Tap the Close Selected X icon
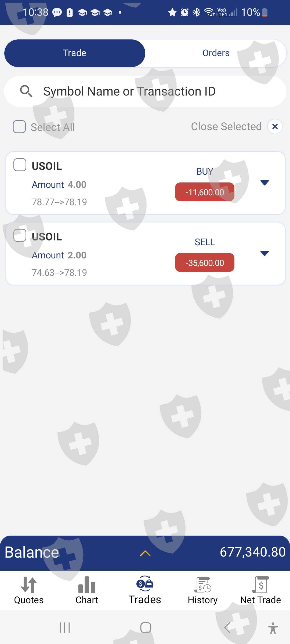Viewport: 290px width, 644px height. (x=275, y=126)
